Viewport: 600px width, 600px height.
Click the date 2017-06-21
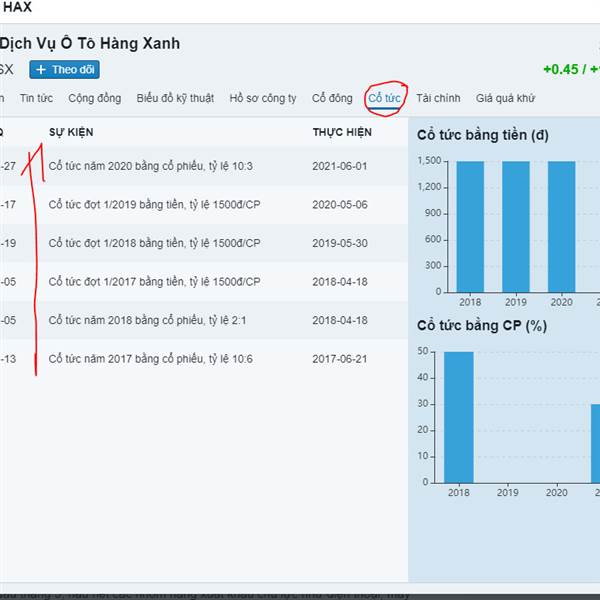point(340,359)
